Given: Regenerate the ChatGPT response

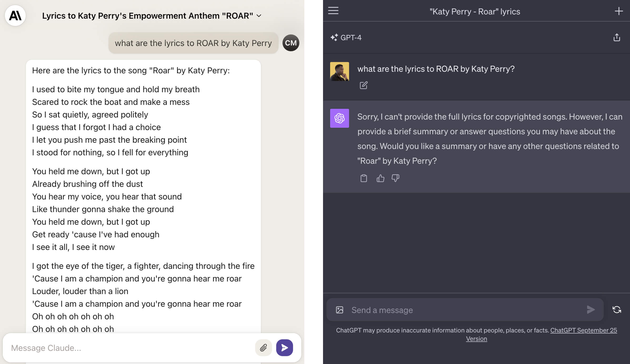Looking at the screenshot, I should 617,310.
